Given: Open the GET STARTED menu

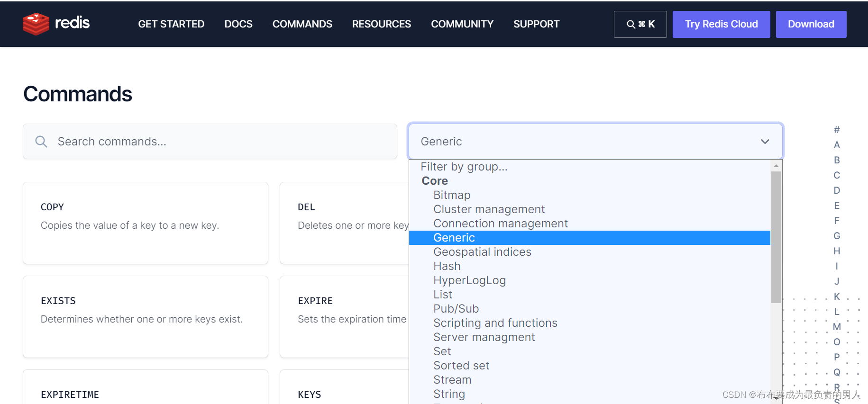Looking at the screenshot, I should pos(171,24).
